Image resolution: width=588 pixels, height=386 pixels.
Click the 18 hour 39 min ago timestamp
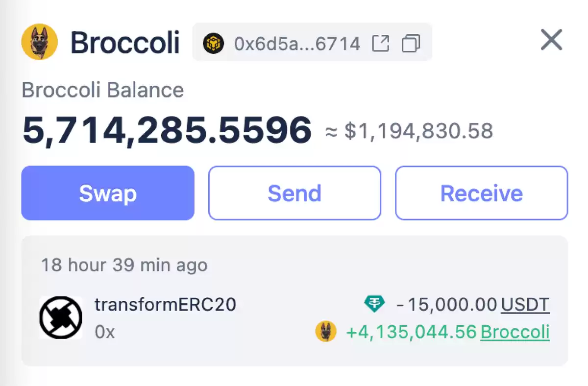(124, 265)
